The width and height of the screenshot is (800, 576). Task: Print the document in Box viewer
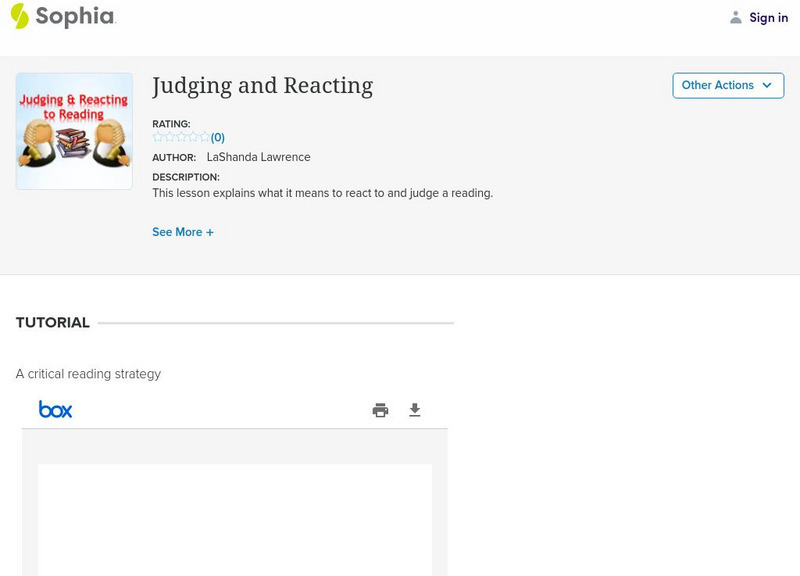pyautogui.click(x=380, y=410)
